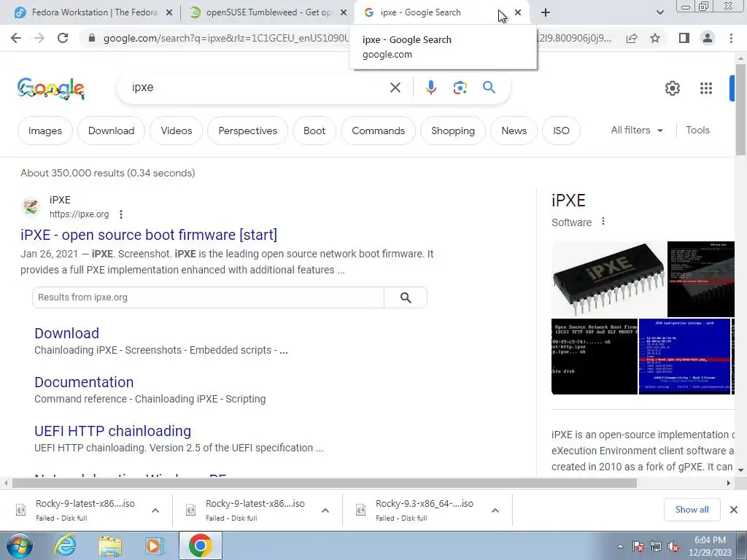This screenshot has width=747, height=560.
Task: Open the Windows Start menu
Action: 20,545
